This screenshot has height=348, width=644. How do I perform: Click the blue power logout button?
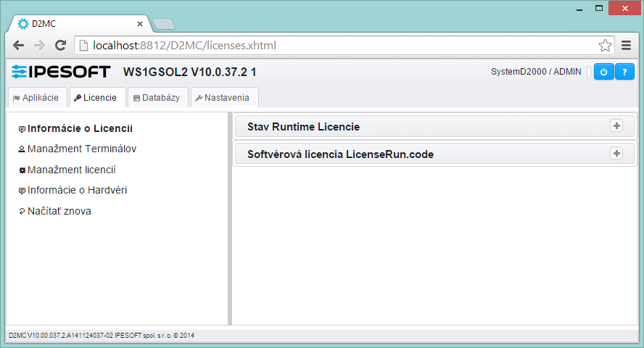click(603, 72)
